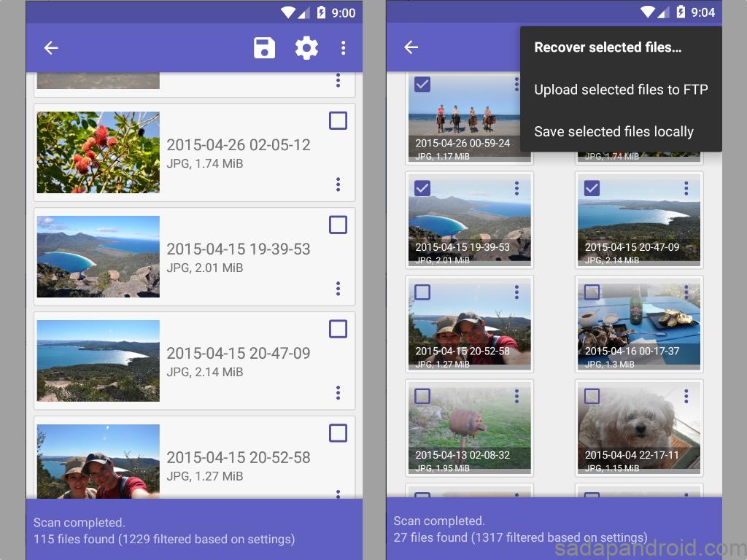This screenshot has height=560, width=747.
Task: Open more options on selfie grid tile
Action: 516,292
